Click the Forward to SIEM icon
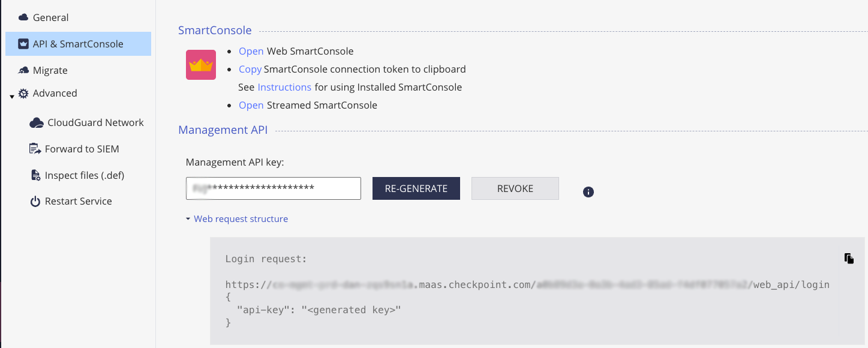This screenshot has height=348, width=868. (35, 149)
